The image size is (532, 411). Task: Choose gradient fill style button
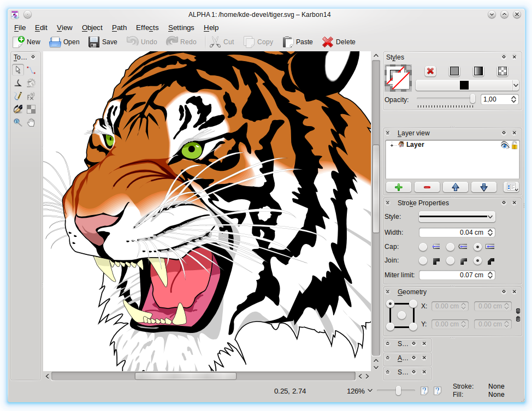click(x=478, y=71)
